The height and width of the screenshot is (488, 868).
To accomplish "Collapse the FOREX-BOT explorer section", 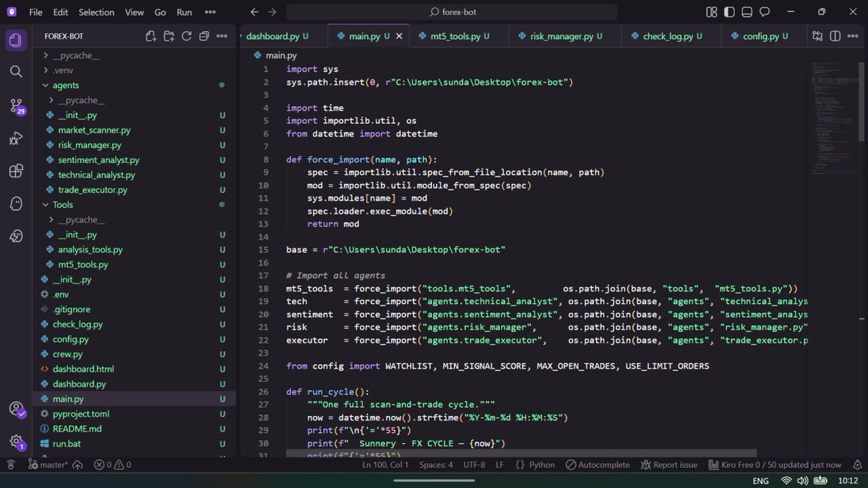I will tap(64, 36).
